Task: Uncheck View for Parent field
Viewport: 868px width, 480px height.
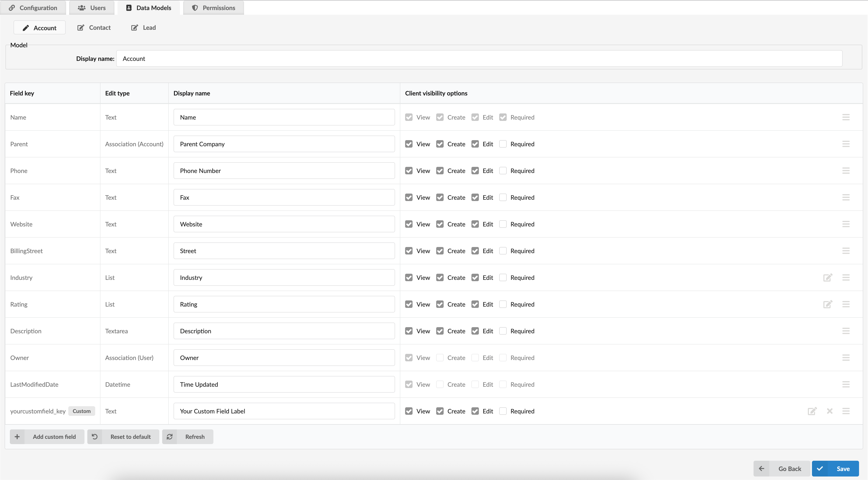Action: click(409, 144)
